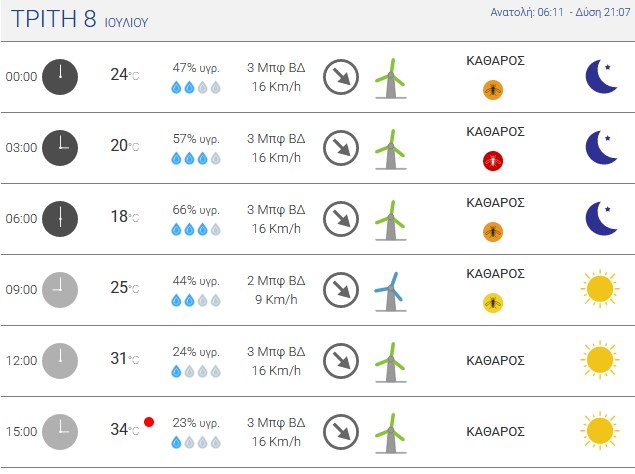Click the blue wind turbine at 09:00

390,292
